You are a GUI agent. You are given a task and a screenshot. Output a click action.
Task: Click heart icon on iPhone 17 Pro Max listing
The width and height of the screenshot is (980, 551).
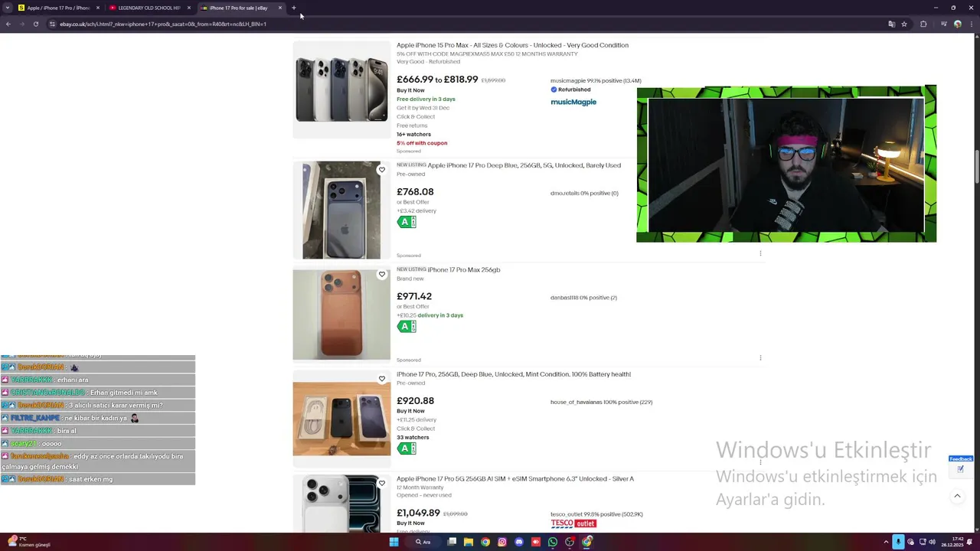pyautogui.click(x=382, y=274)
